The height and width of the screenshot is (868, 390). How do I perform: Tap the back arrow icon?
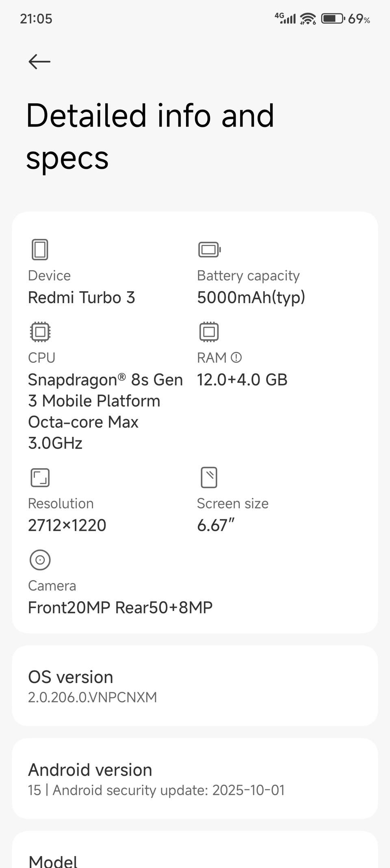(x=39, y=62)
